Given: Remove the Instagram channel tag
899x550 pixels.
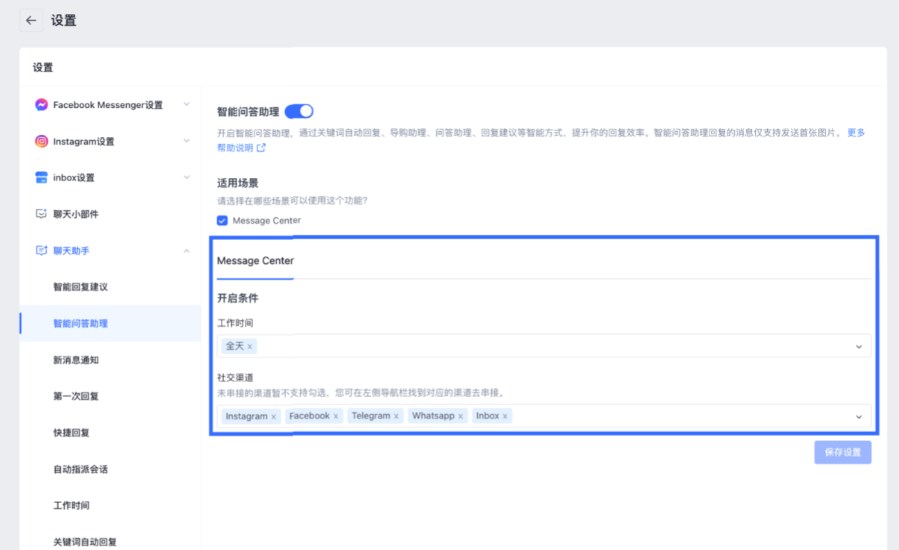Looking at the screenshot, I should point(274,416).
